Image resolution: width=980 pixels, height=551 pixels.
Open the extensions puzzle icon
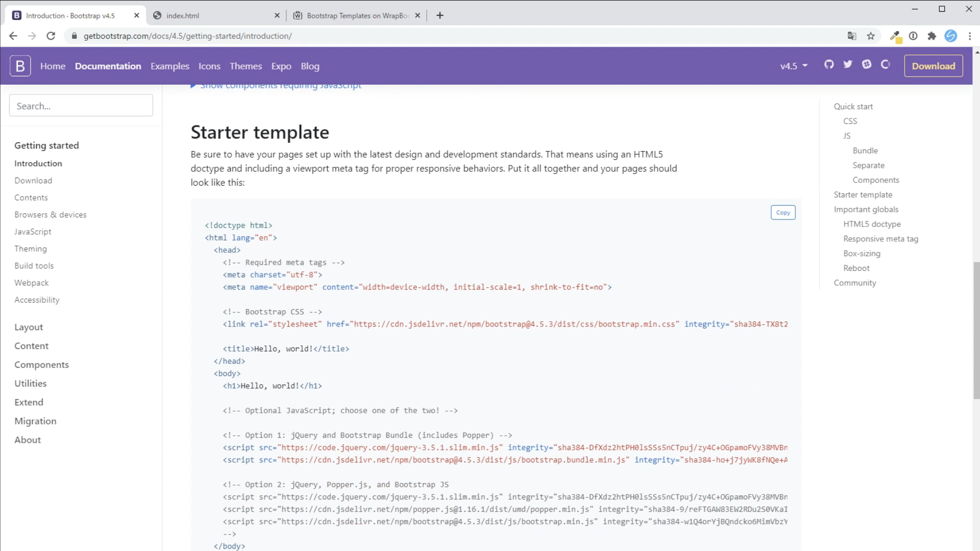(x=932, y=36)
